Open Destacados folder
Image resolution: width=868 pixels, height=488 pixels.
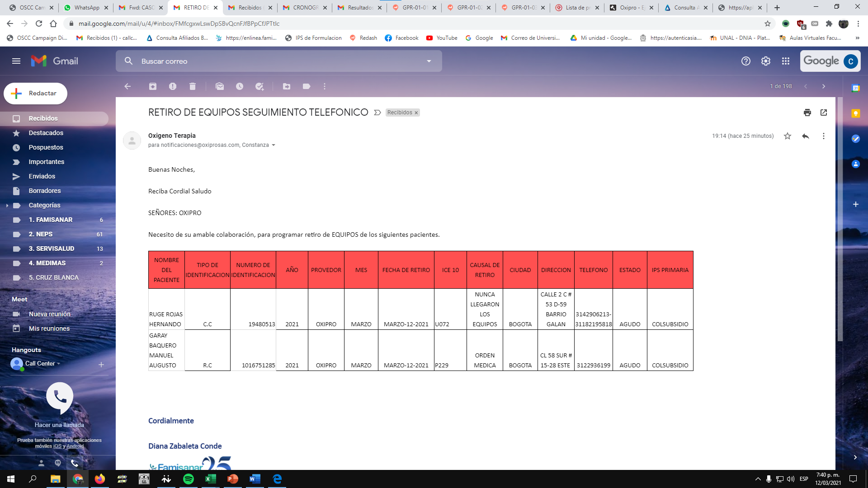tap(54, 133)
